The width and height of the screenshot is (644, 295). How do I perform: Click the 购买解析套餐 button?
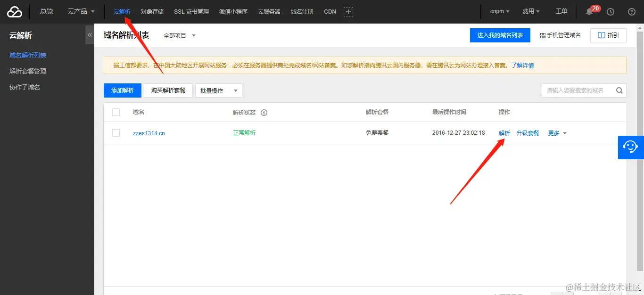tap(168, 90)
